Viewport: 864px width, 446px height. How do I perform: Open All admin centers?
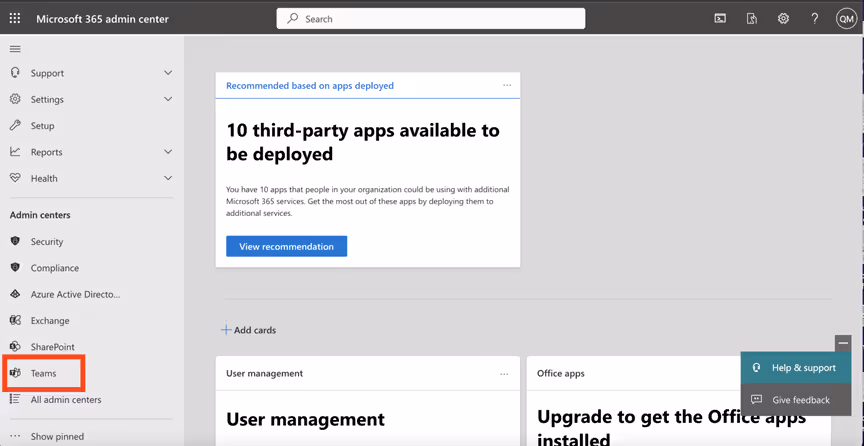click(66, 400)
